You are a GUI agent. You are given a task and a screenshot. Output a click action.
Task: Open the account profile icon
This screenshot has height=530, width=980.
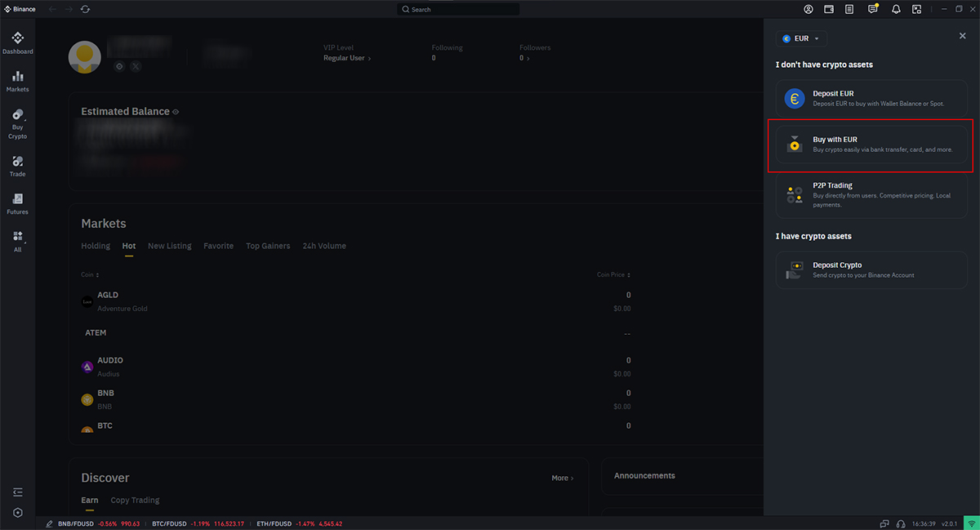[808, 9]
